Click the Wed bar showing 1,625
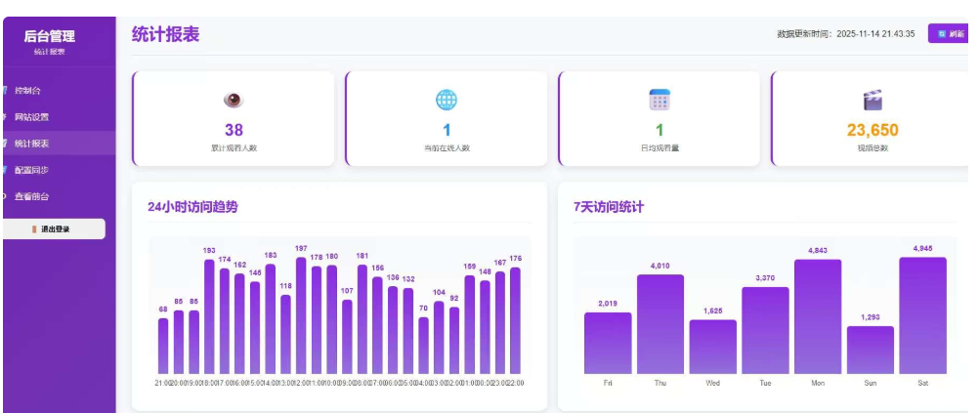This screenshot has height=413, width=980. [x=713, y=347]
